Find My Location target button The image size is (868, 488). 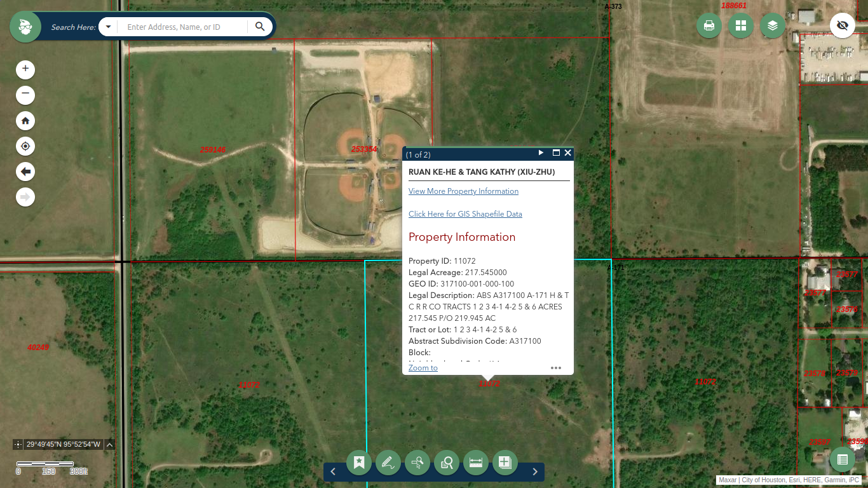point(25,146)
